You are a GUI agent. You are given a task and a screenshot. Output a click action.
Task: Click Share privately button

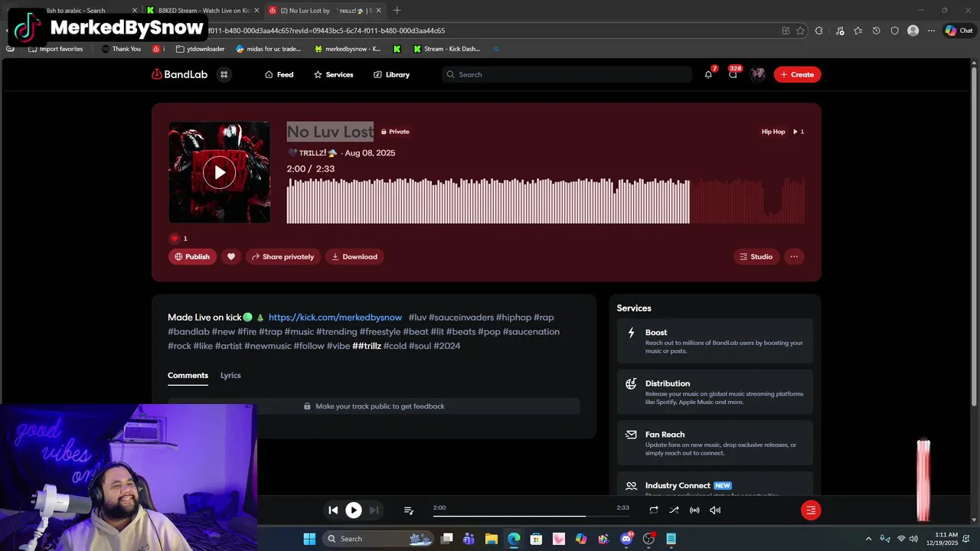coord(283,256)
